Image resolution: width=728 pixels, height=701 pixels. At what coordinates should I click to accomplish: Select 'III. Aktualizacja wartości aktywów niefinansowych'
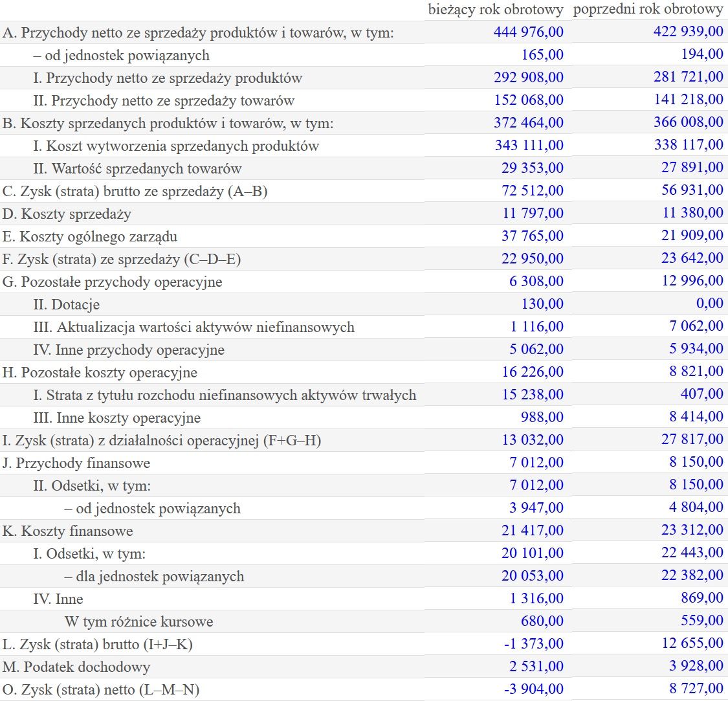click(x=193, y=328)
